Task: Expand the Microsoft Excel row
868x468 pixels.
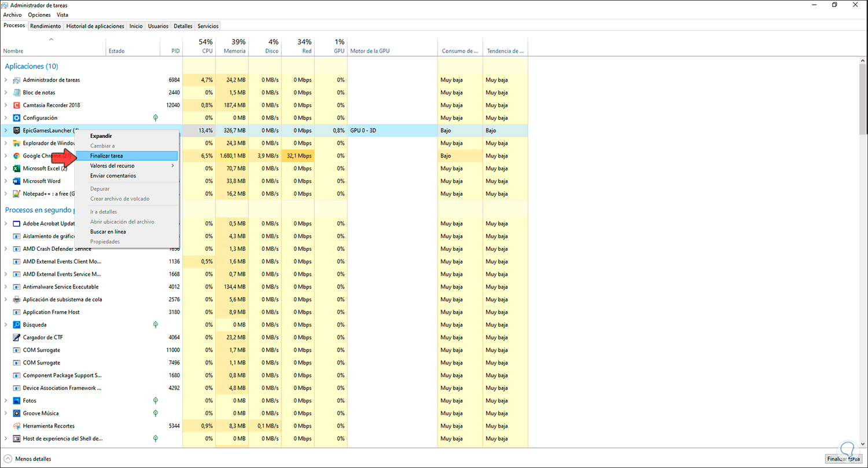Action: point(6,169)
